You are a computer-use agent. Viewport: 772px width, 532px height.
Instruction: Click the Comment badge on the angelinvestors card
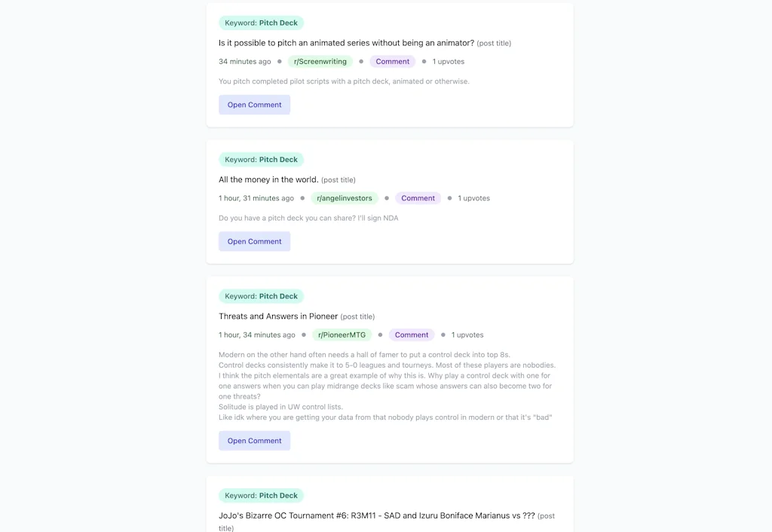(418, 197)
